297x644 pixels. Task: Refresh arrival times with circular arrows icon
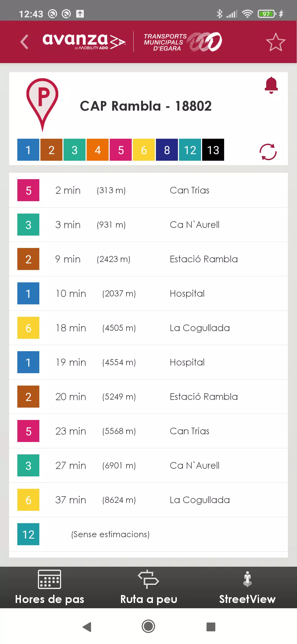(268, 152)
